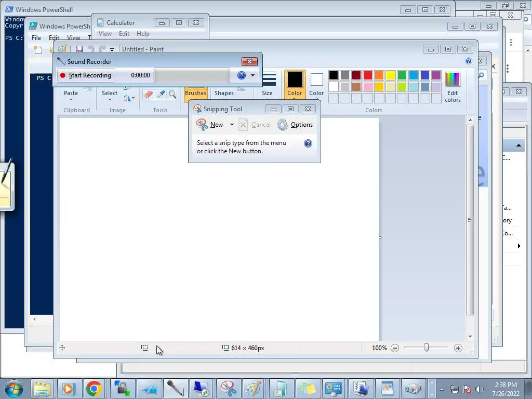This screenshot has height=399, width=532.
Task: Open Chrome from the taskbar
Action: (x=94, y=389)
